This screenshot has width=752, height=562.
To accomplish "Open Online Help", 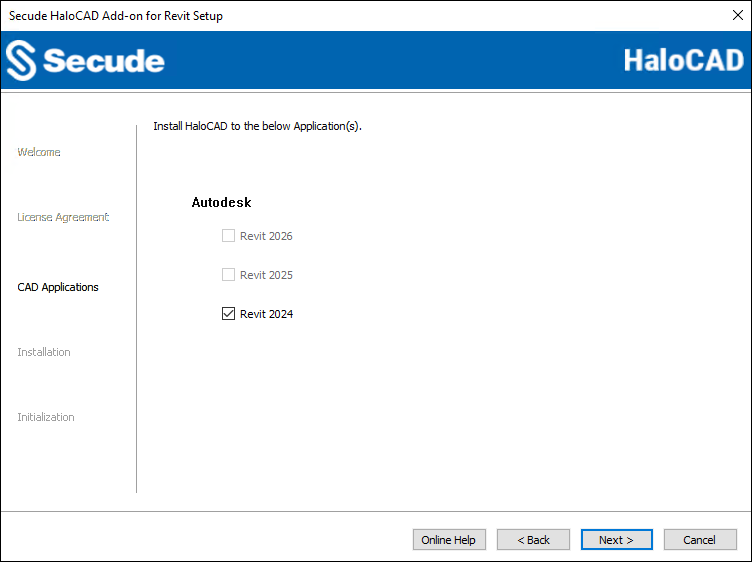I will [x=449, y=539].
